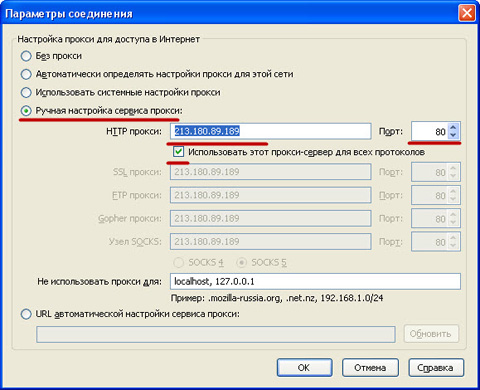This screenshot has height=390, width=480.
Task: Click the Отмена button
Action: click(370, 368)
